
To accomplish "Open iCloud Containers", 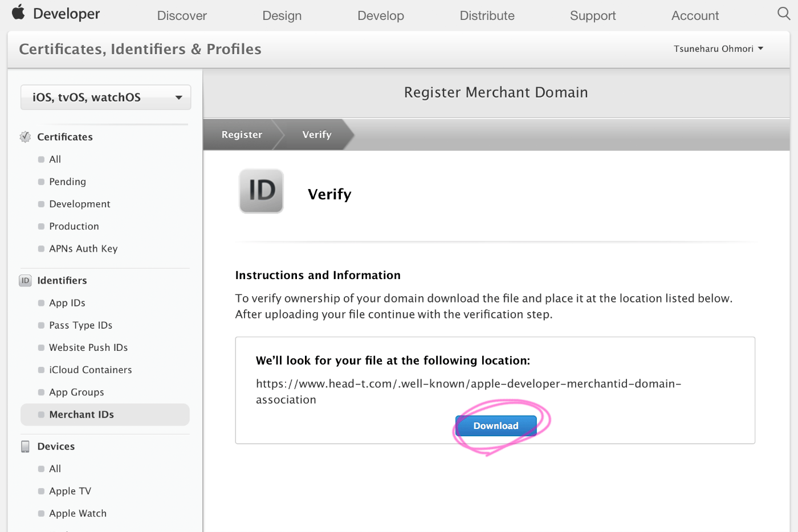I will [x=91, y=370].
